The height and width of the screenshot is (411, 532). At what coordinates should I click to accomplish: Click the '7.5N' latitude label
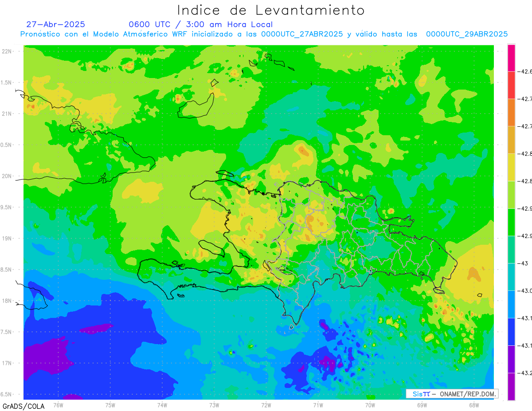point(6,332)
